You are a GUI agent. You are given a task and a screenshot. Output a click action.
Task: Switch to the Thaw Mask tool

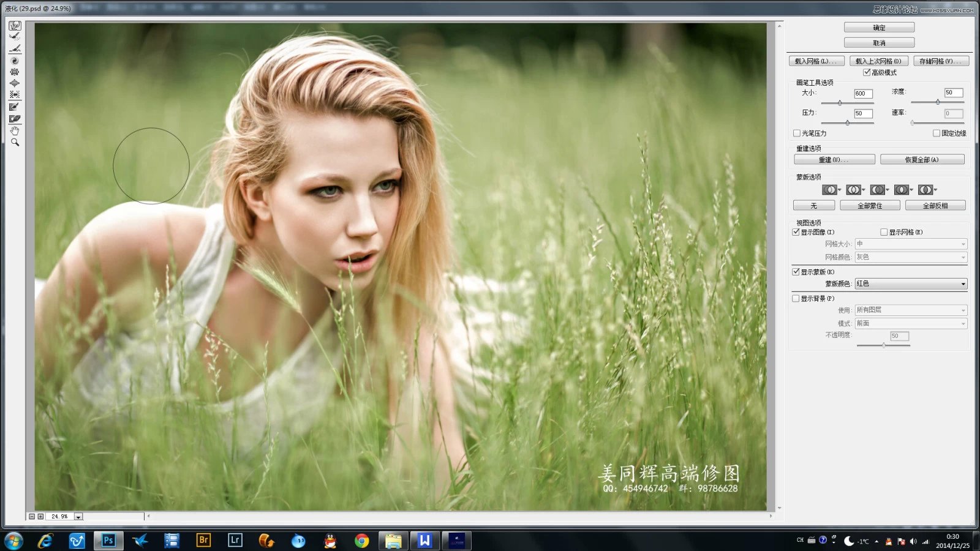tap(15, 119)
